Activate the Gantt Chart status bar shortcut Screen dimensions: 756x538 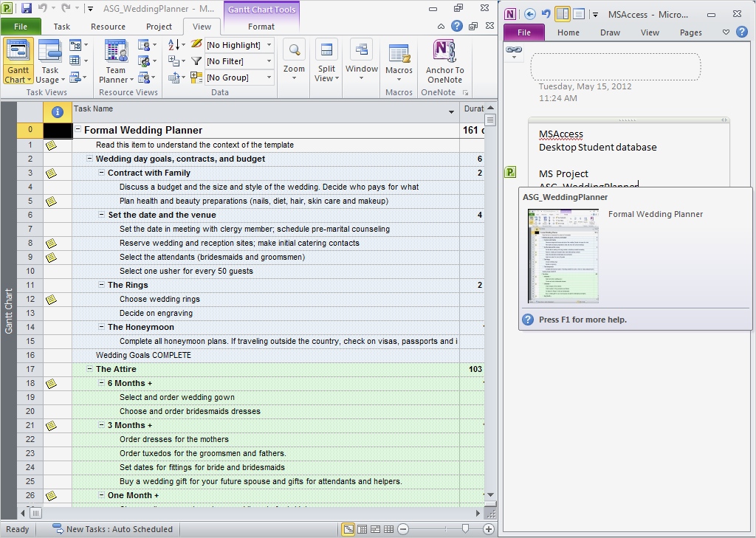coord(348,529)
